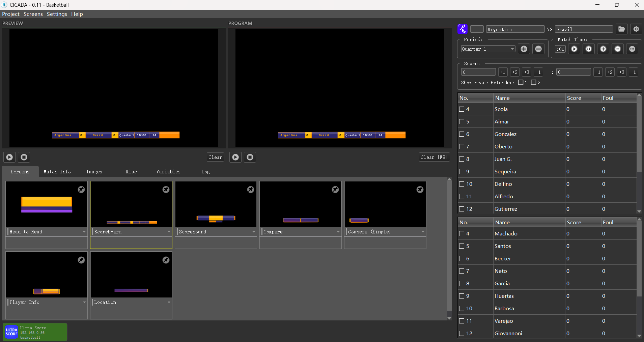Expand the Compere (Single) screen dropdown
644x342 pixels.
pos(423,232)
